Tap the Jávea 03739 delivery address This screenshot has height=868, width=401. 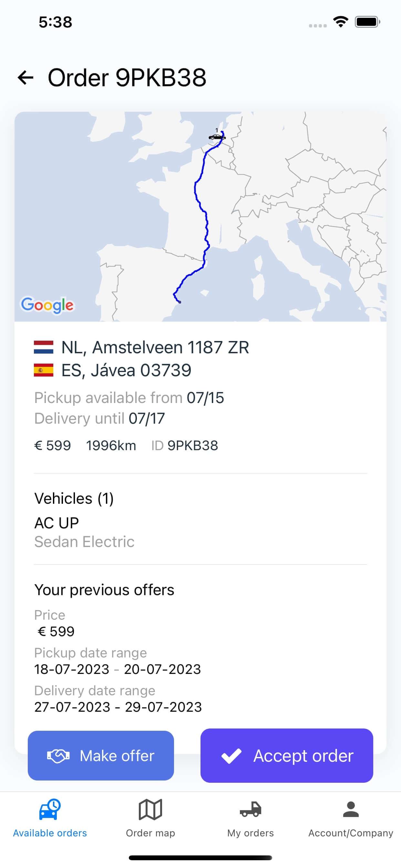(x=126, y=370)
